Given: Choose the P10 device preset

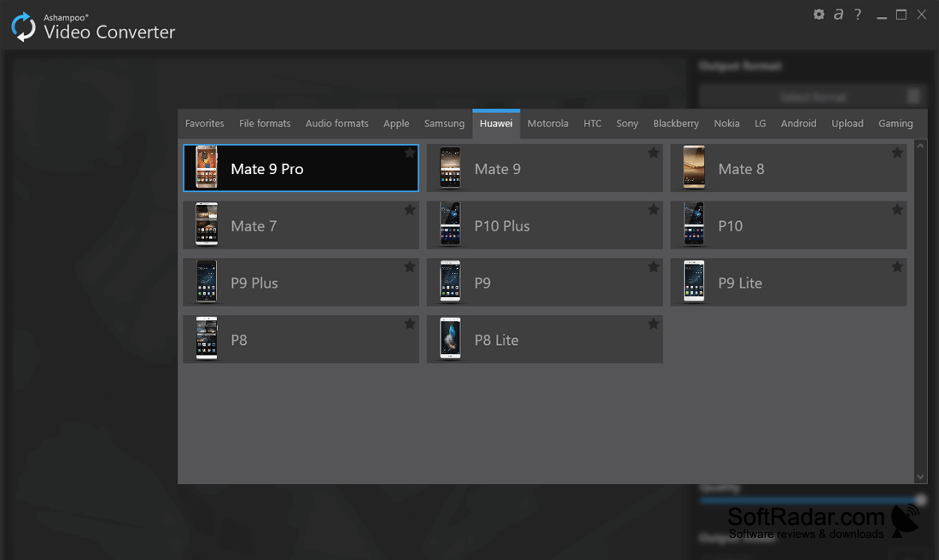Looking at the screenshot, I should (x=788, y=225).
